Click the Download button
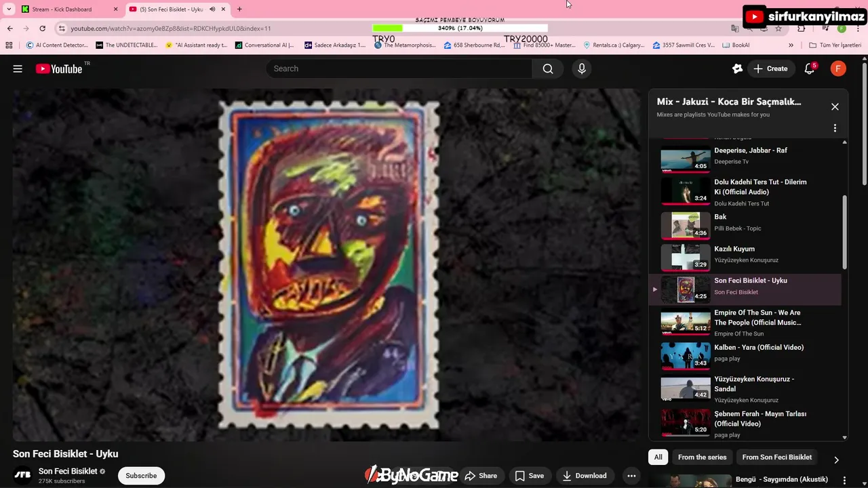The height and width of the screenshot is (488, 868). [585, 476]
